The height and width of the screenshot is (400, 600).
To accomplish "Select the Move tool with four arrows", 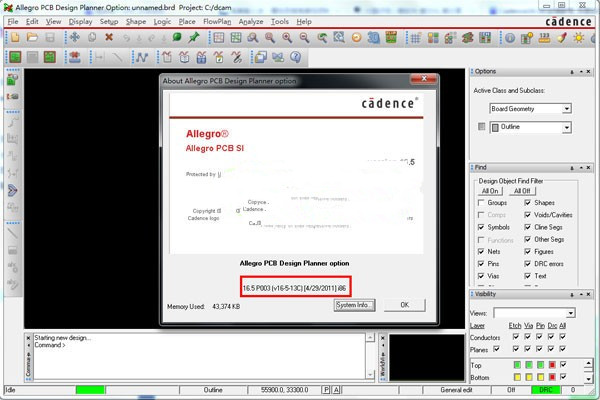I will click(x=74, y=38).
